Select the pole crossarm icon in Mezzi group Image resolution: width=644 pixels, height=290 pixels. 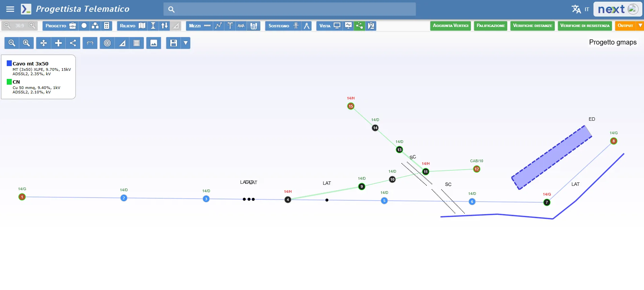(x=230, y=26)
